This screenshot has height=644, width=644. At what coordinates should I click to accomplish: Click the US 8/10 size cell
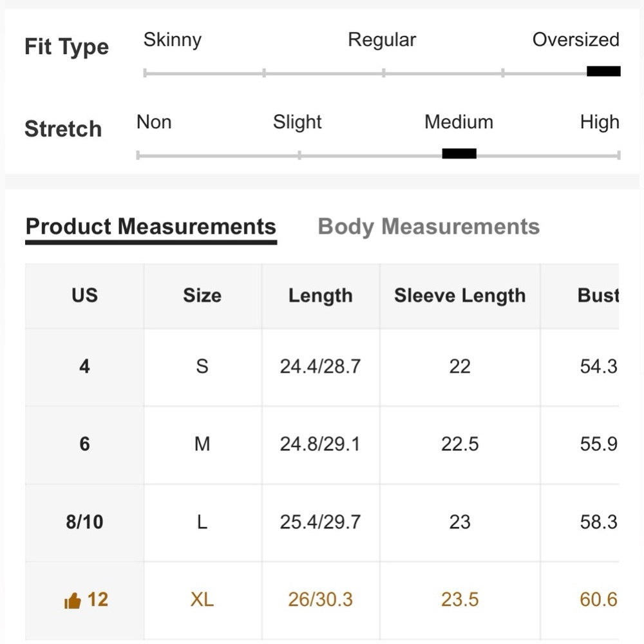tap(84, 522)
